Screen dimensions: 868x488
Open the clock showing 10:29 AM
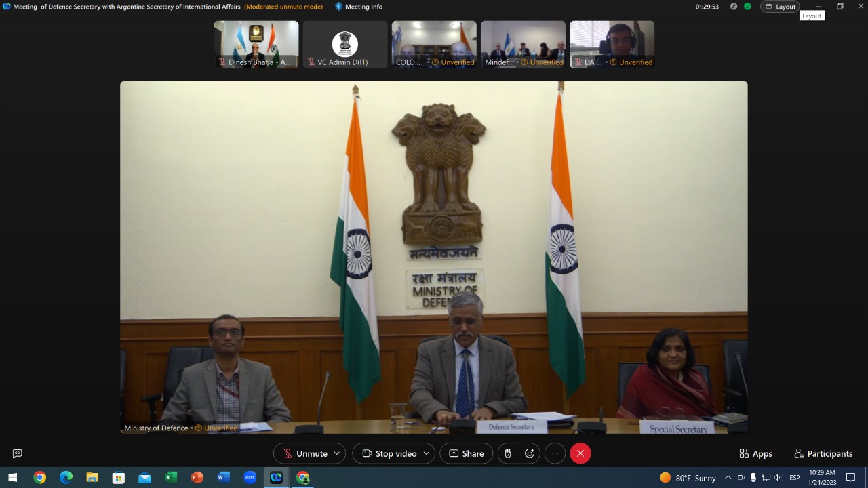822,478
